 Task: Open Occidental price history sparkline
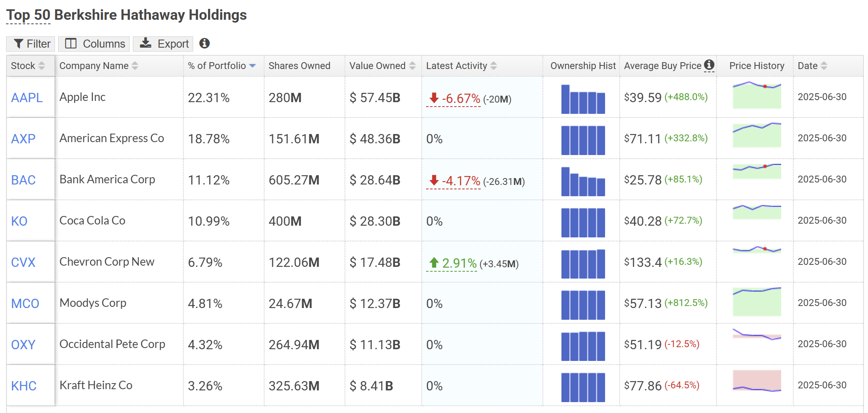pyautogui.click(x=757, y=334)
